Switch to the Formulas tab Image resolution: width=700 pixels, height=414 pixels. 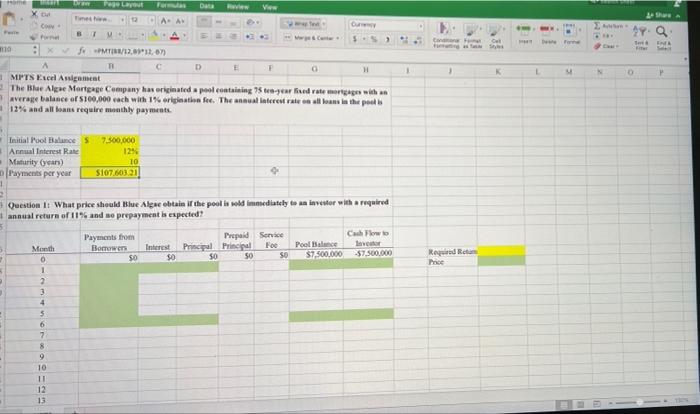(171, 5)
